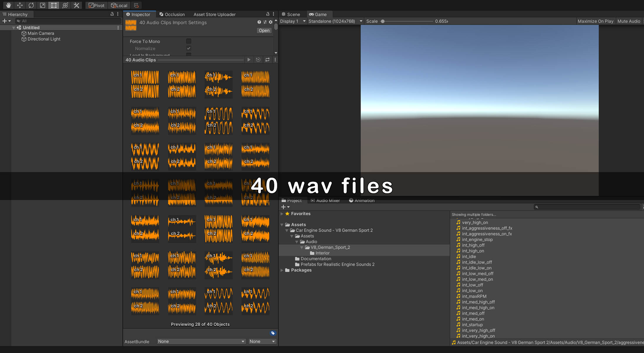The width and height of the screenshot is (644, 353).
Task: Toggle Local handle rotation mode
Action: pyautogui.click(x=119, y=5)
